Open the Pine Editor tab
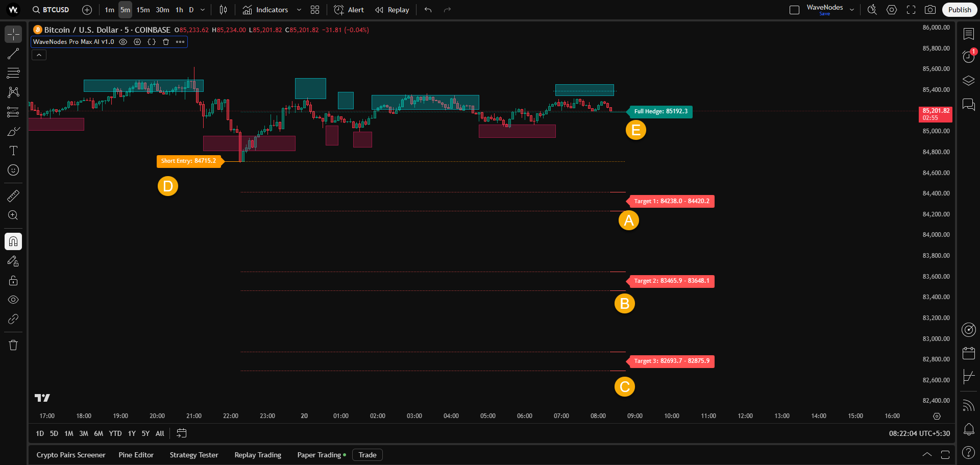Viewport: 980px width, 465px height. tap(136, 455)
